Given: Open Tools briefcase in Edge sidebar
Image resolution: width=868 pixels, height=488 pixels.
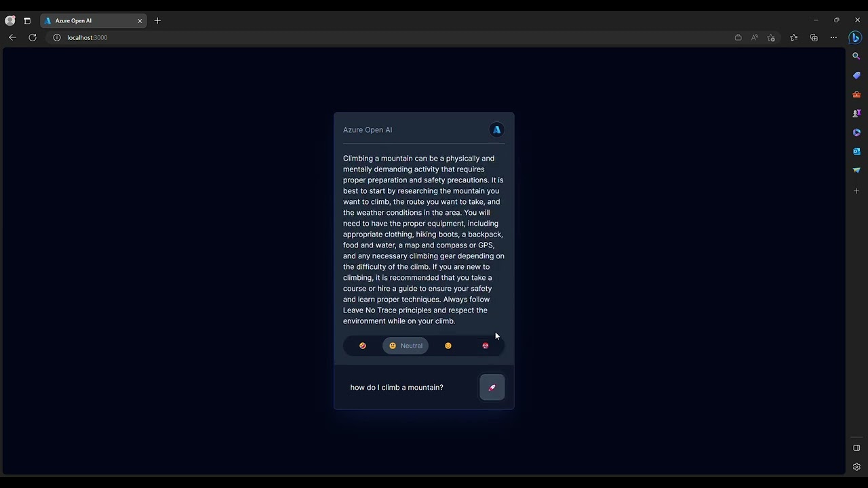Looking at the screenshot, I should (x=856, y=94).
